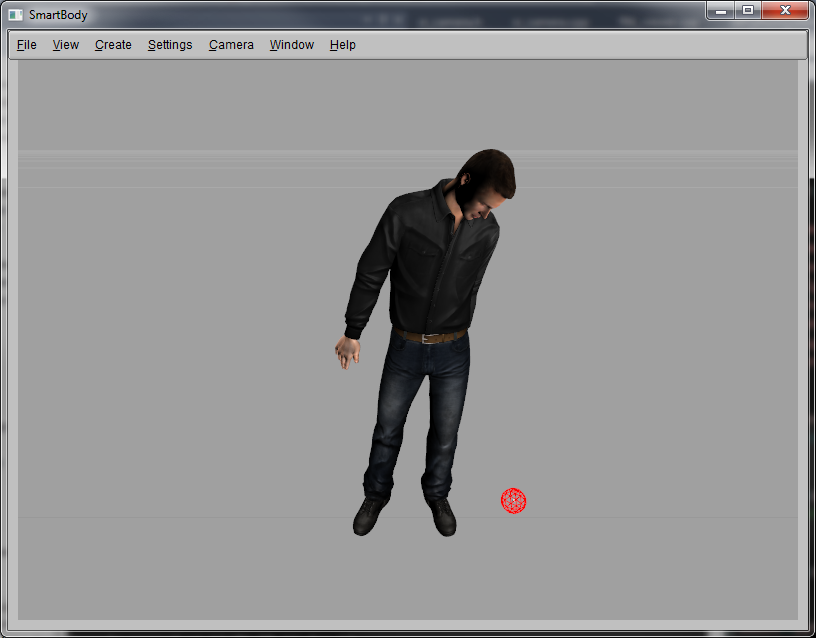Open the Window menu
The width and height of the screenshot is (816, 638).
pos(291,45)
